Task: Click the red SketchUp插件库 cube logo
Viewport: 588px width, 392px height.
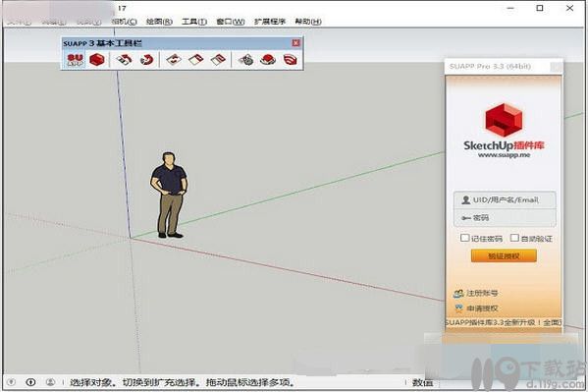Action: 504,120
